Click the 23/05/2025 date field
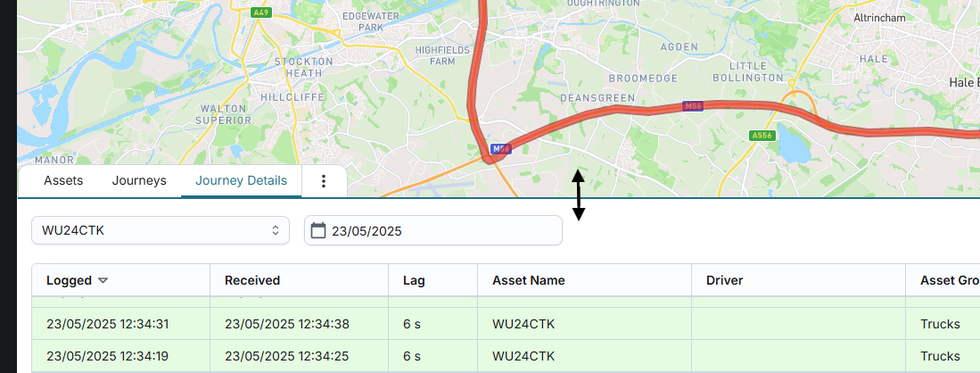This screenshot has width=980, height=373. coord(433,231)
